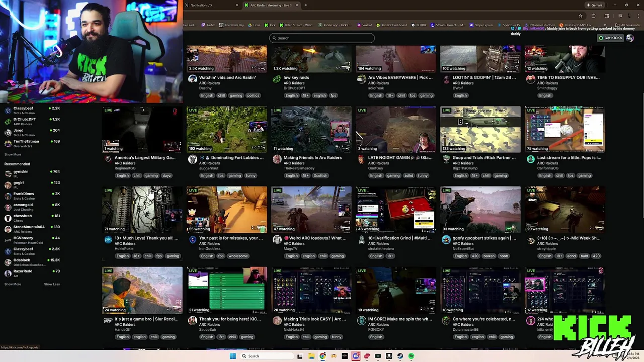
Task: Open the Drive bookmark
Action: coord(255,25)
